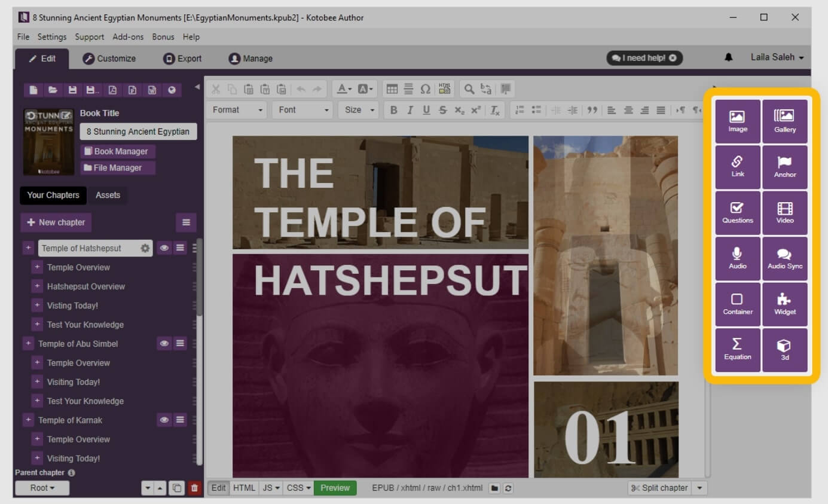Open the Font dropdown

[303, 110]
